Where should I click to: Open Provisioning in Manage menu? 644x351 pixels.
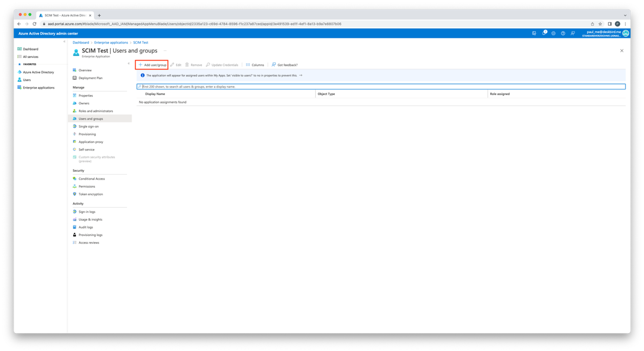point(87,134)
